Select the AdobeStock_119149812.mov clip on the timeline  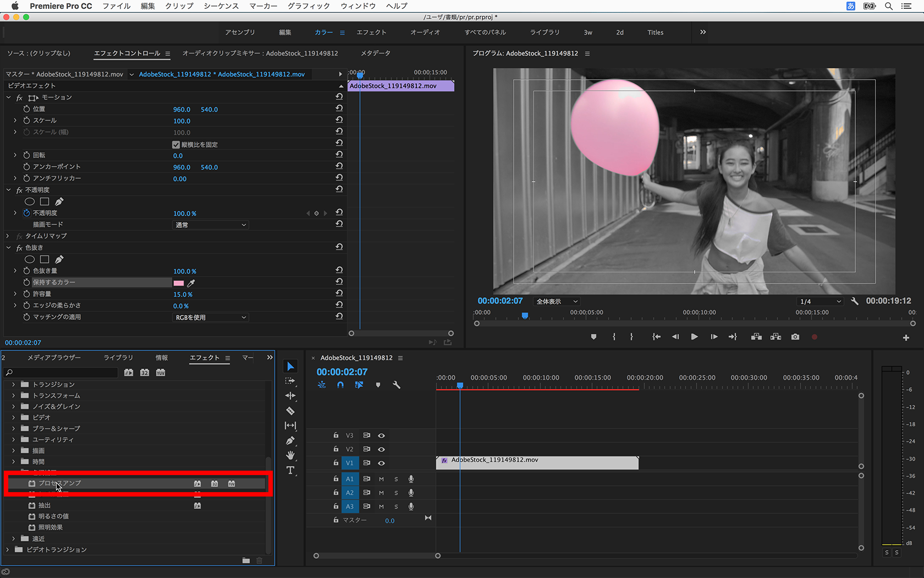[537, 463]
